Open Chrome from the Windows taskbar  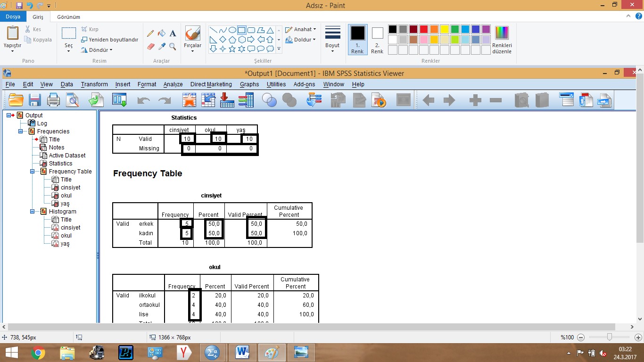point(38,353)
